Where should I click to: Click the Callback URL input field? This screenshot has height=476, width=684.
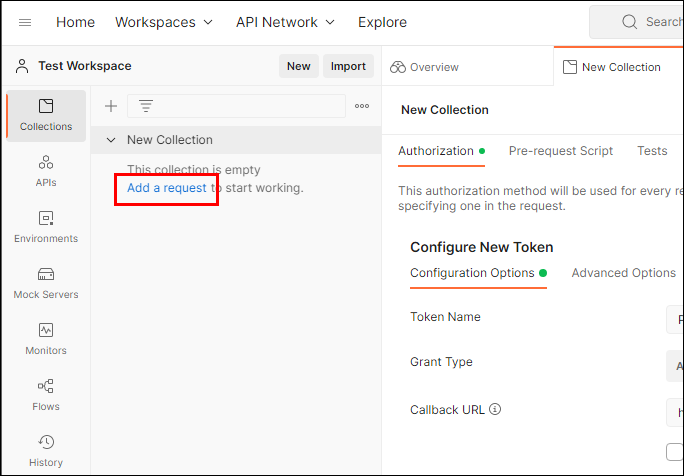pos(675,412)
